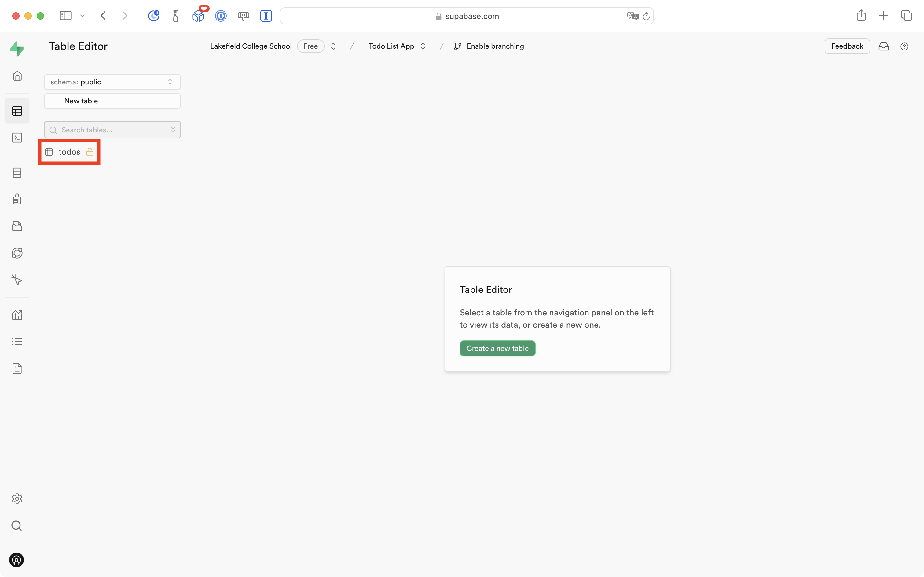Toggle the browser sidebar panel
924x577 pixels.
point(66,16)
